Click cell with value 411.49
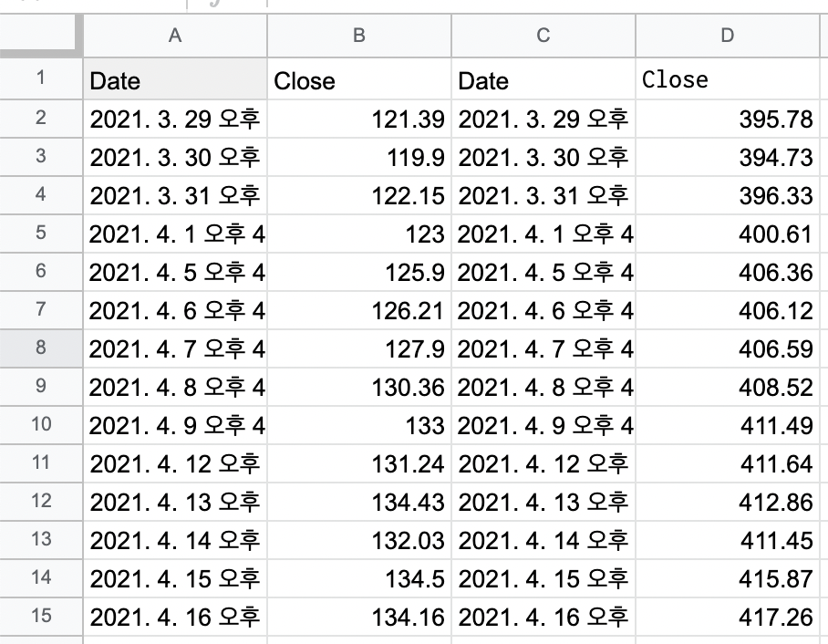Viewport: 828px width, 644px height. (728, 425)
